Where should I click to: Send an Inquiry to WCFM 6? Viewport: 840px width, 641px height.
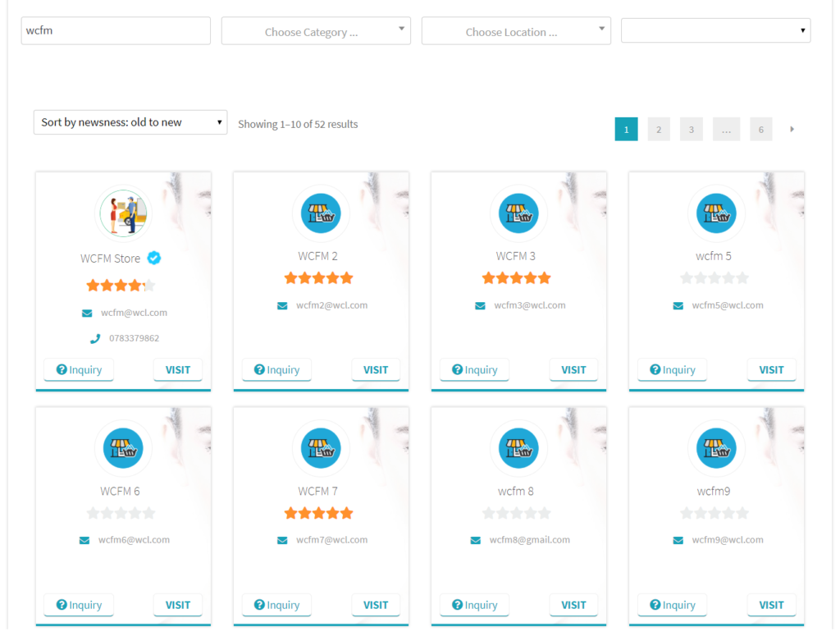(79, 605)
